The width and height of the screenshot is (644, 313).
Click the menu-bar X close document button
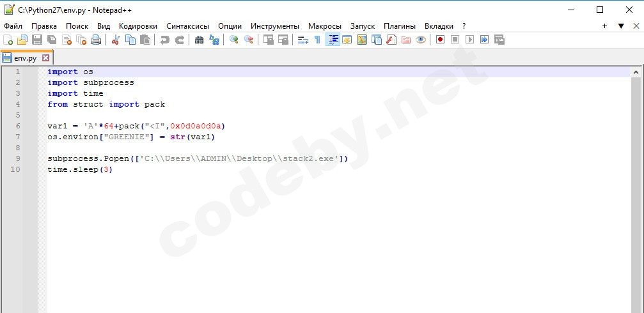(638, 26)
